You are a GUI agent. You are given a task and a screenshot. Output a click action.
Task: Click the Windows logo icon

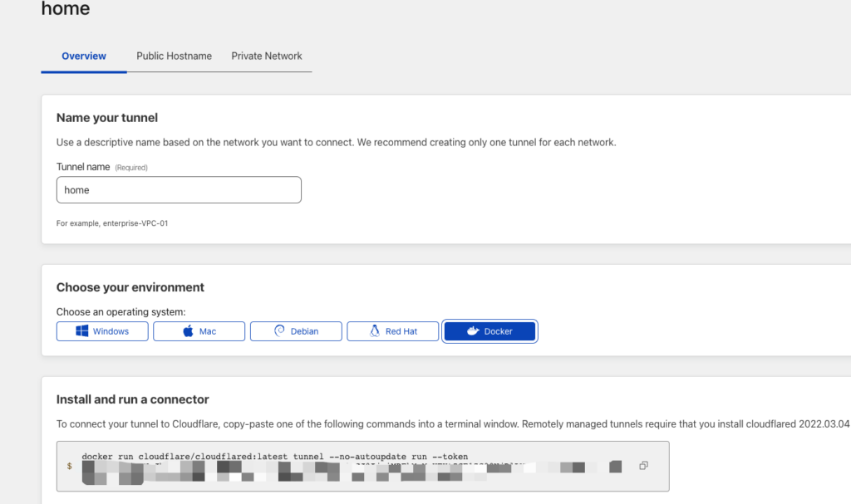click(82, 331)
